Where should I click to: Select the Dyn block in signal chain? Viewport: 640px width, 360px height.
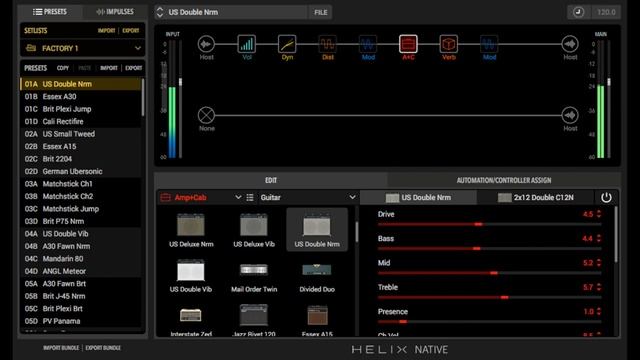click(x=287, y=44)
